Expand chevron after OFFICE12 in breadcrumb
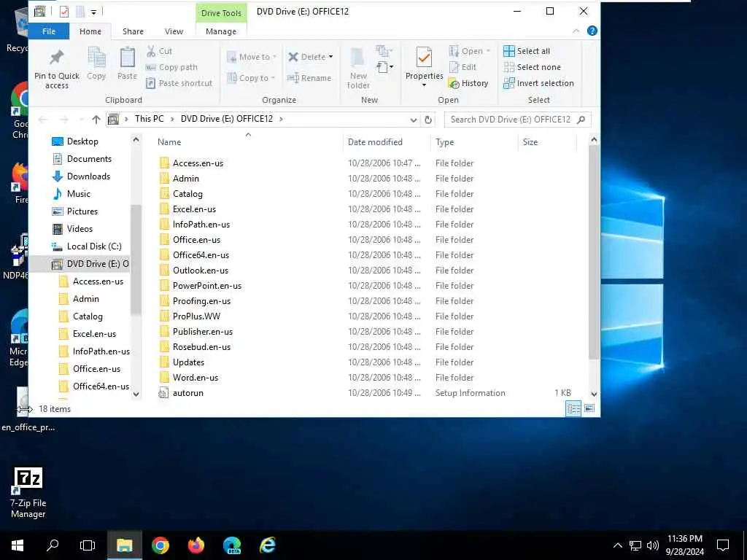This screenshot has width=747, height=560. coord(281,119)
